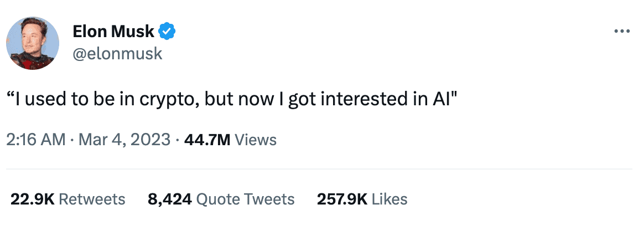Open the Likes list label
644x225 pixels.
coord(389,199)
